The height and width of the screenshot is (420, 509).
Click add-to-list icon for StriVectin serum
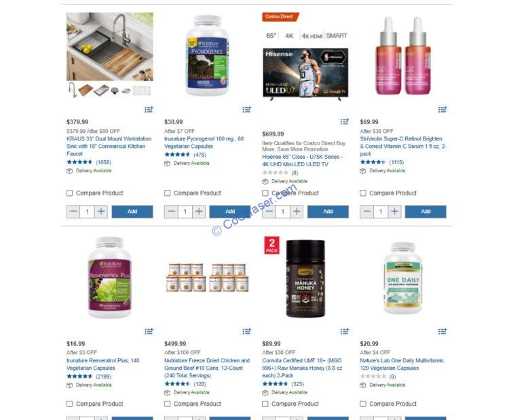click(442, 109)
